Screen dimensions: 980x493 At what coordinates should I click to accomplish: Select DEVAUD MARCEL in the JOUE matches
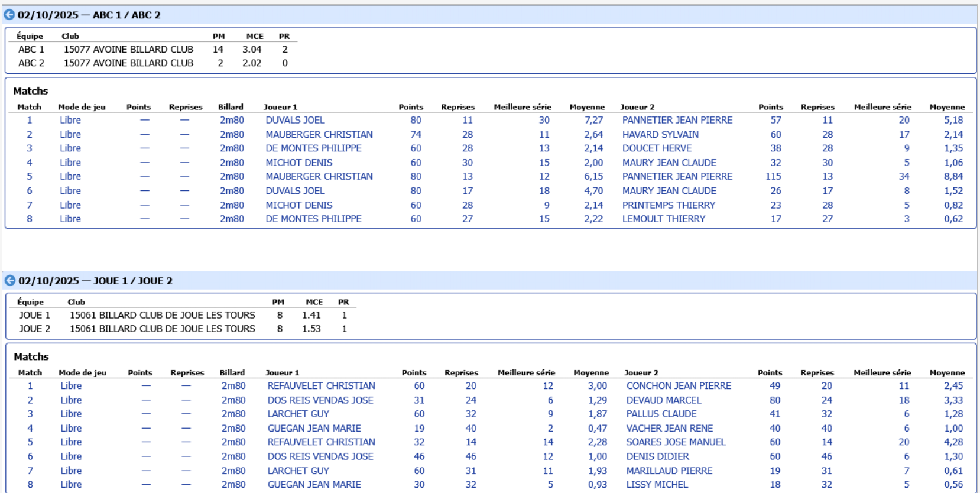[663, 400]
